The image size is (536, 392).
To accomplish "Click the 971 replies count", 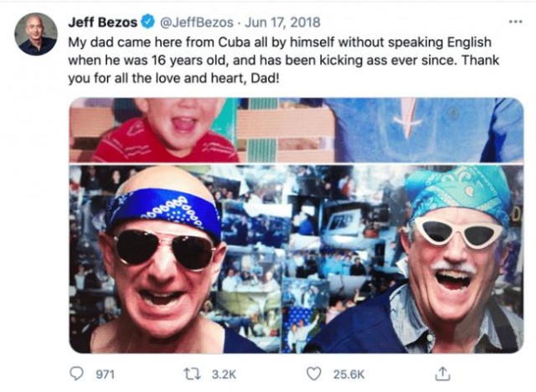I will [x=104, y=374].
